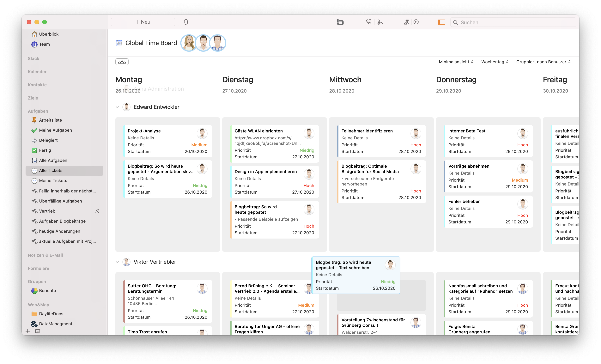Click the phone call icon in toolbar
This screenshot has height=364, width=601.
tap(368, 22)
